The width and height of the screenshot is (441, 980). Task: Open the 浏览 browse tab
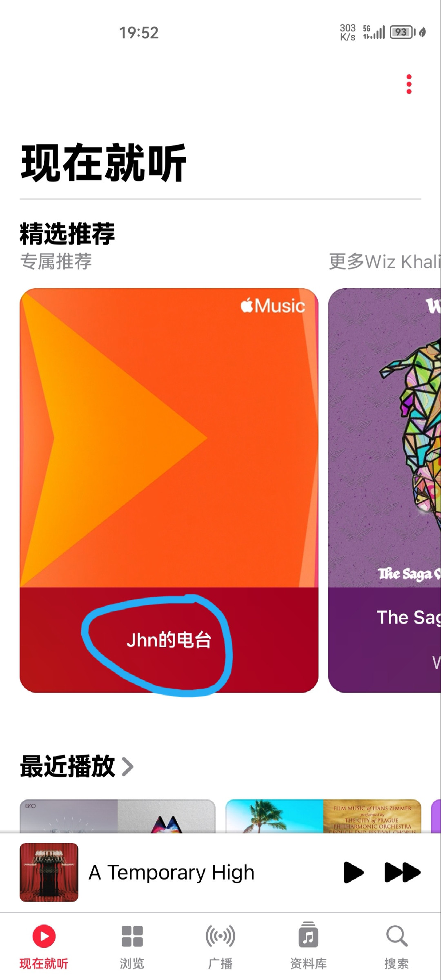(132, 947)
